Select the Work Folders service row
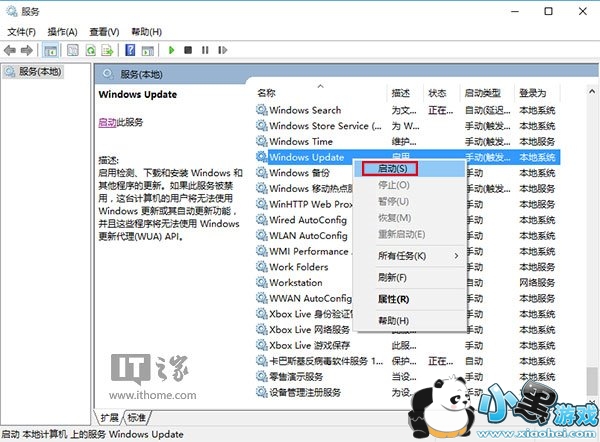 pyautogui.click(x=408, y=267)
